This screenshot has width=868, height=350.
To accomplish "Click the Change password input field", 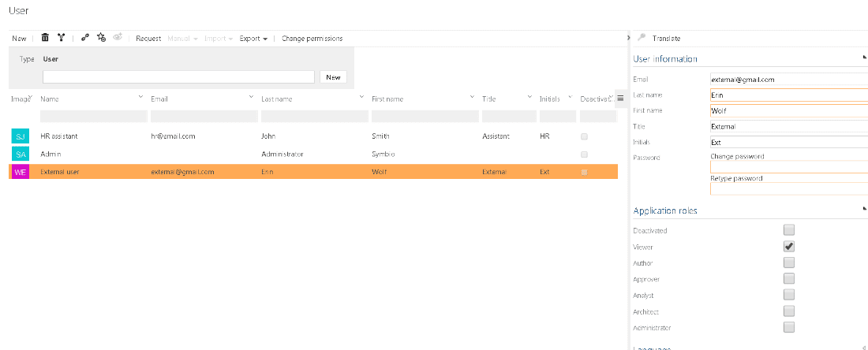I will click(789, 167).
